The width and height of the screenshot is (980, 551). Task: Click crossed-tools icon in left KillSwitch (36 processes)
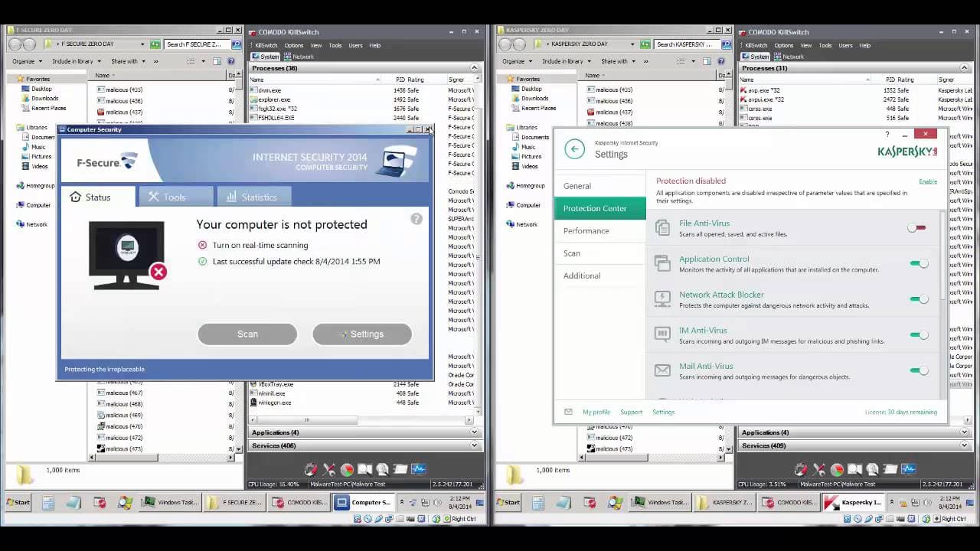pos(329,469)
